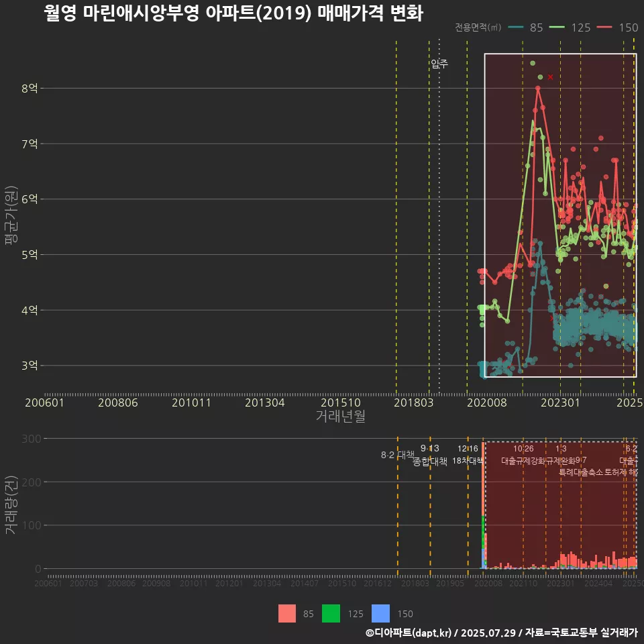Click the blue 150 square legend swatch

click(381, 614)
